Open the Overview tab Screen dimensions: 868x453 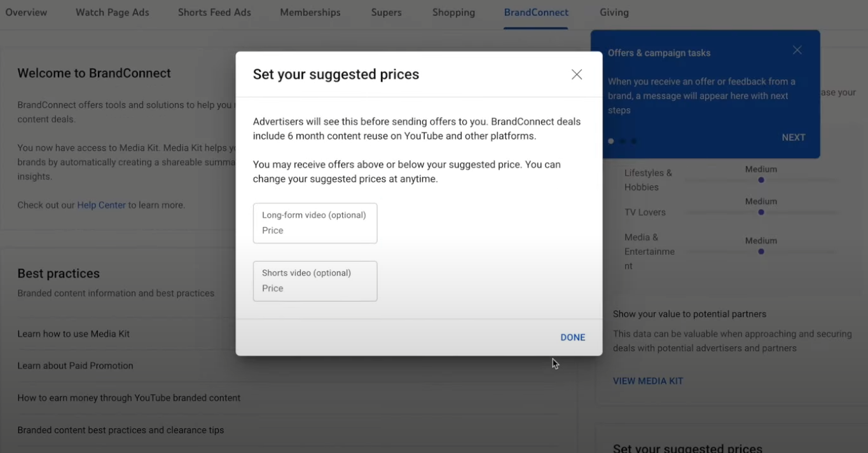[x=26, y=12]
